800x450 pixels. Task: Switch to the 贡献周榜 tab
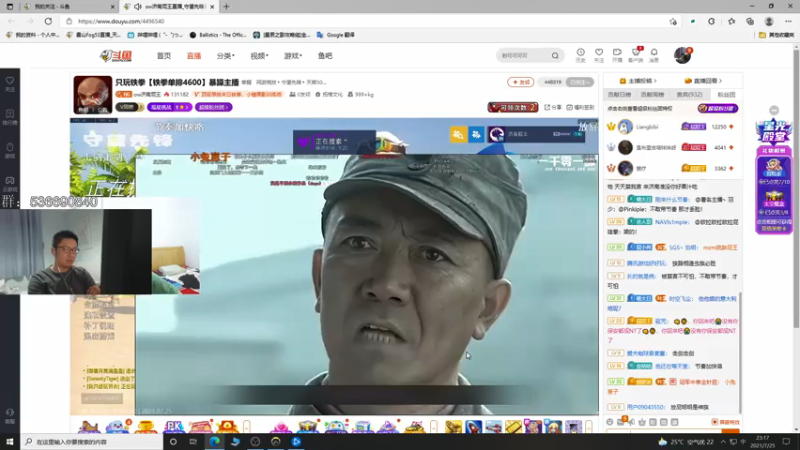(x=652, y=94)
